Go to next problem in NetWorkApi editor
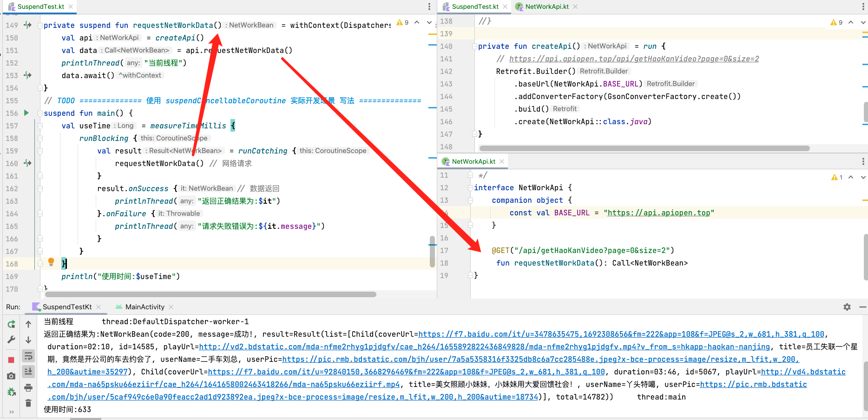This screenshot has height=420, width=868. coord(863,177)
